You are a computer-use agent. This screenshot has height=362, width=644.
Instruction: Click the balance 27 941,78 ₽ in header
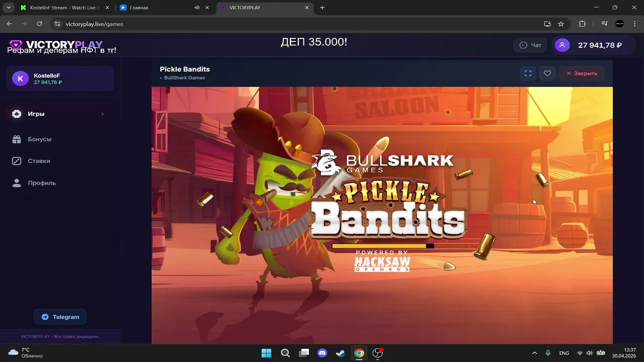click(x=600, y=45)
